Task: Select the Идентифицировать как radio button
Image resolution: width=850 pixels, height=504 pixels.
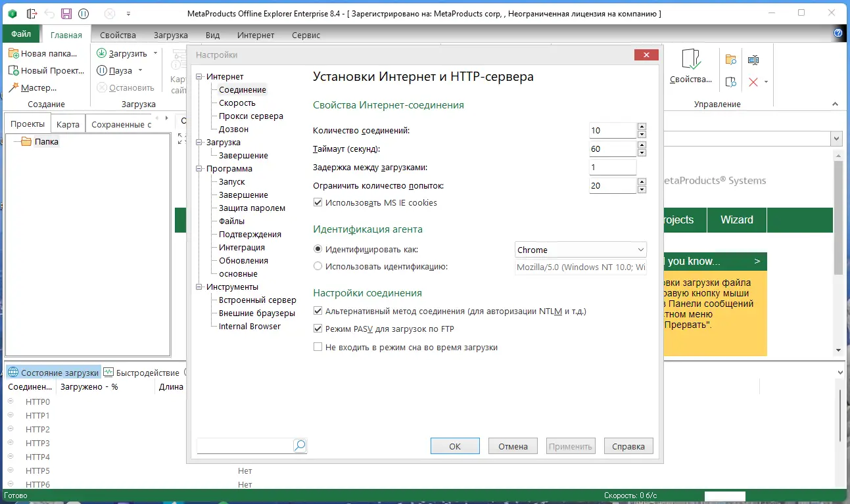Action: pos(318,250)
